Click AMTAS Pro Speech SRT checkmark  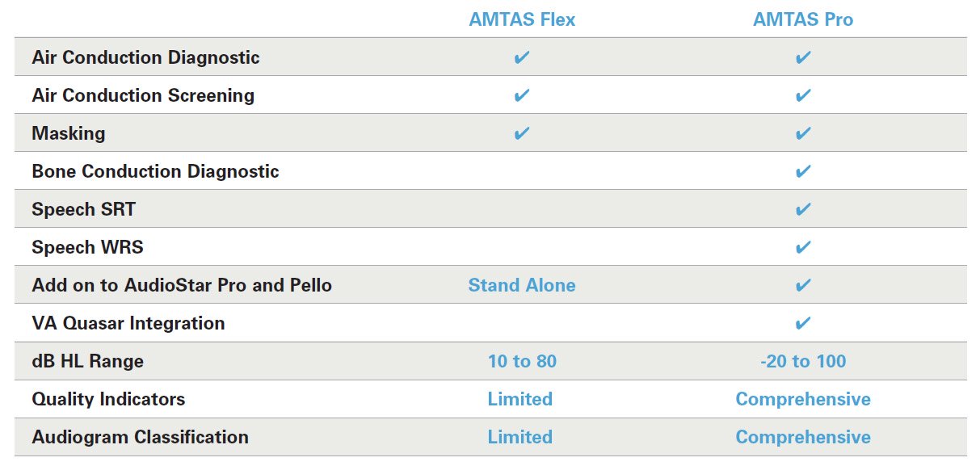(802, 209)
